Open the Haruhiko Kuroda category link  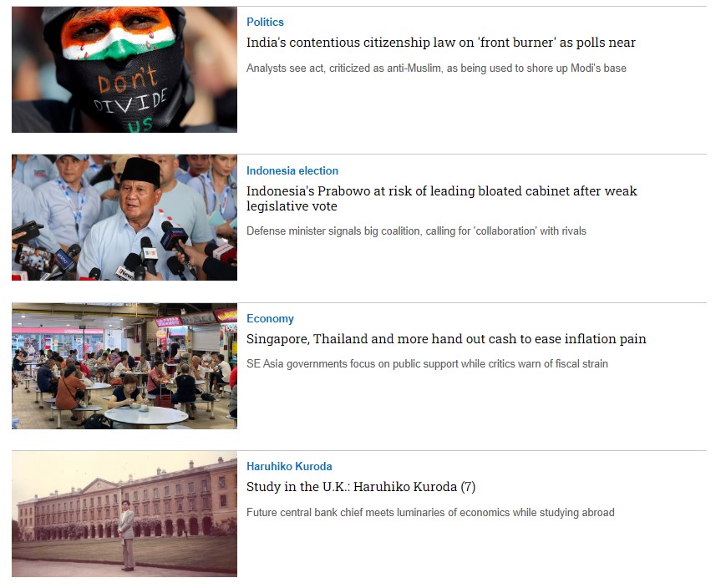coord(289,466)
